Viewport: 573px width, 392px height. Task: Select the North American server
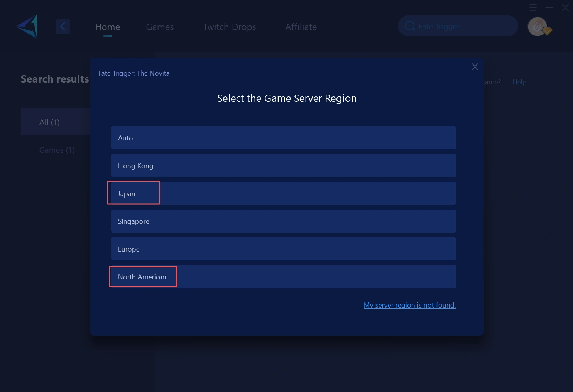[x=284, y=277]
